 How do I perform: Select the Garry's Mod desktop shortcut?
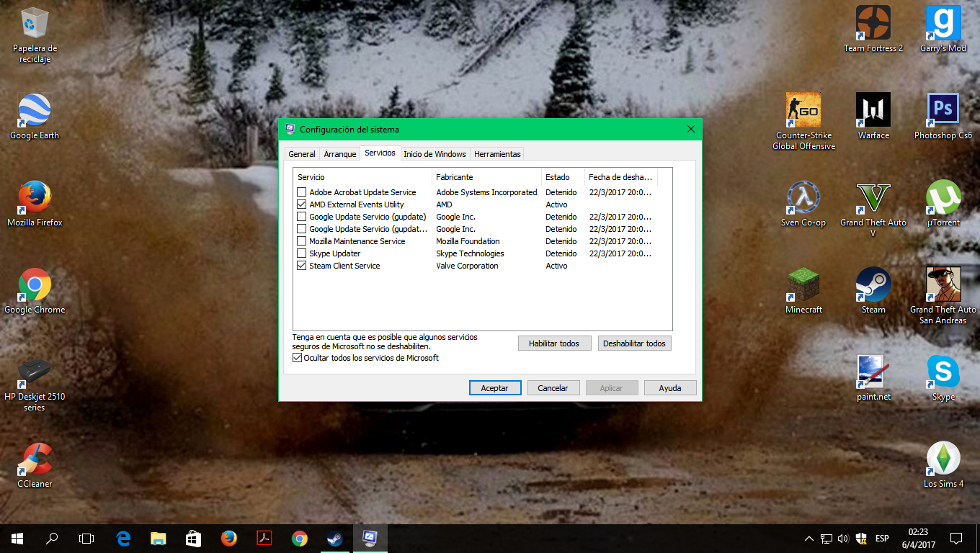pyautogui.click(x=943, y=30)
